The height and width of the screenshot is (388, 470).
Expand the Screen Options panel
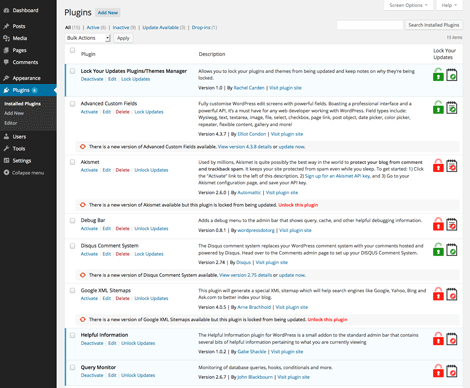(x=408, y=5)
